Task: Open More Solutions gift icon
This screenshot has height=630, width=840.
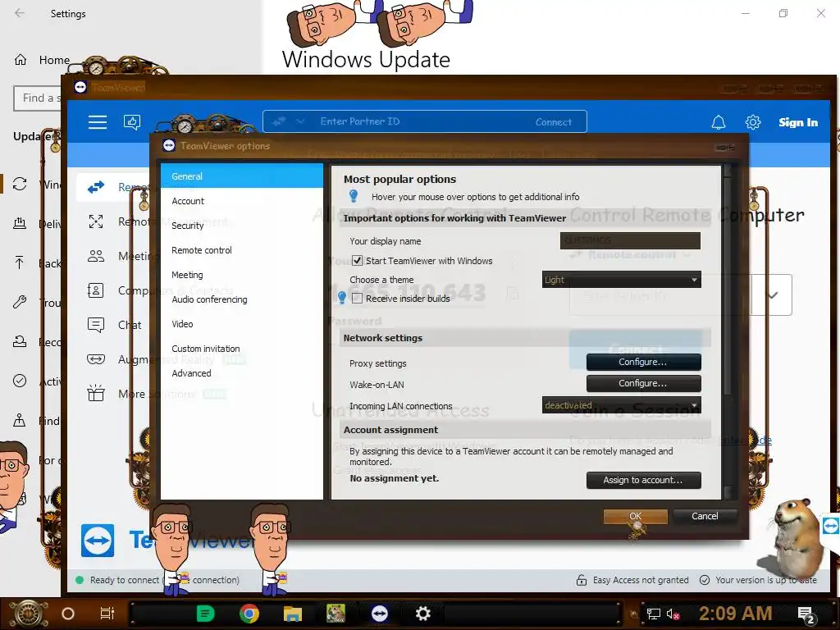Action: click(96, 393)
